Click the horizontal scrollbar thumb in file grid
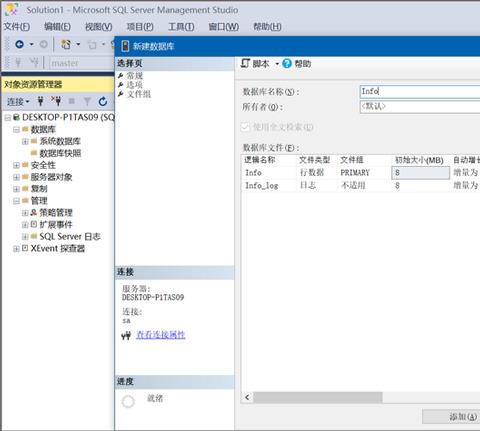The image size is (480, 431). pyautogui.click(x=318, y=397)
